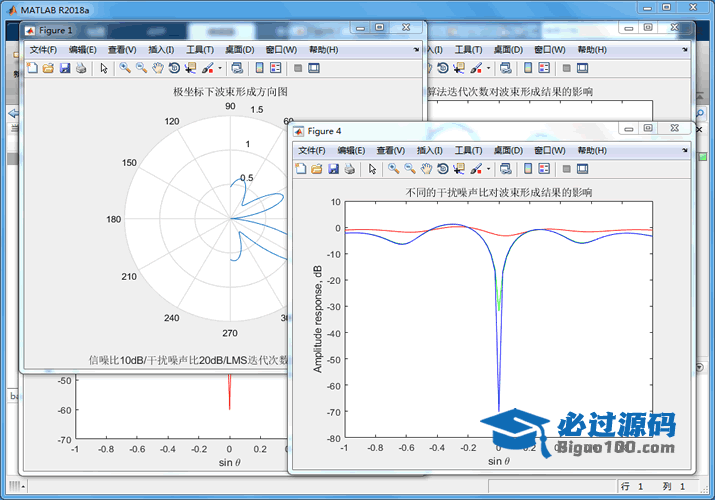Image resolution: width=715 pixels, height=500 pixels.
Task: Enable Zoom Out tool in Figure 4 toolbar
Action: click(410, 169)
